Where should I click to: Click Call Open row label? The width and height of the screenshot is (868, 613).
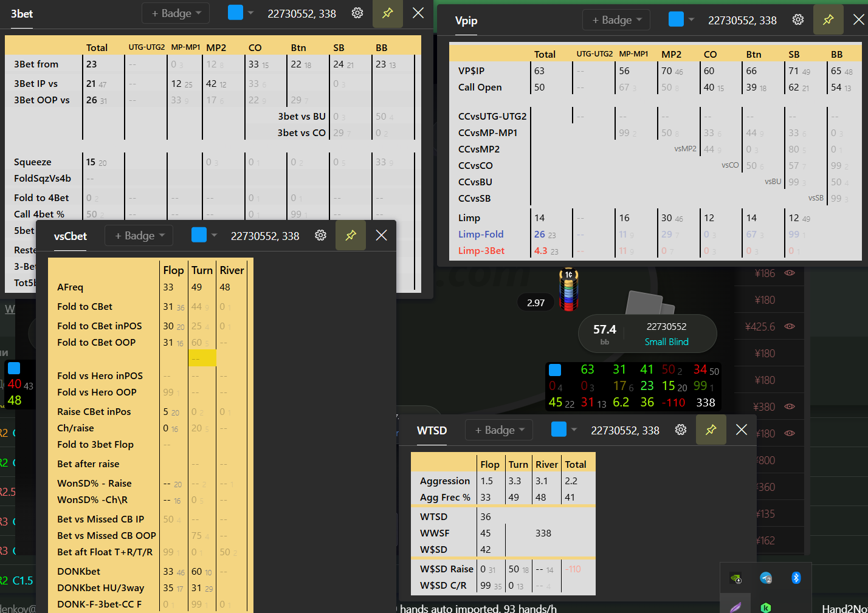(480, 87)
